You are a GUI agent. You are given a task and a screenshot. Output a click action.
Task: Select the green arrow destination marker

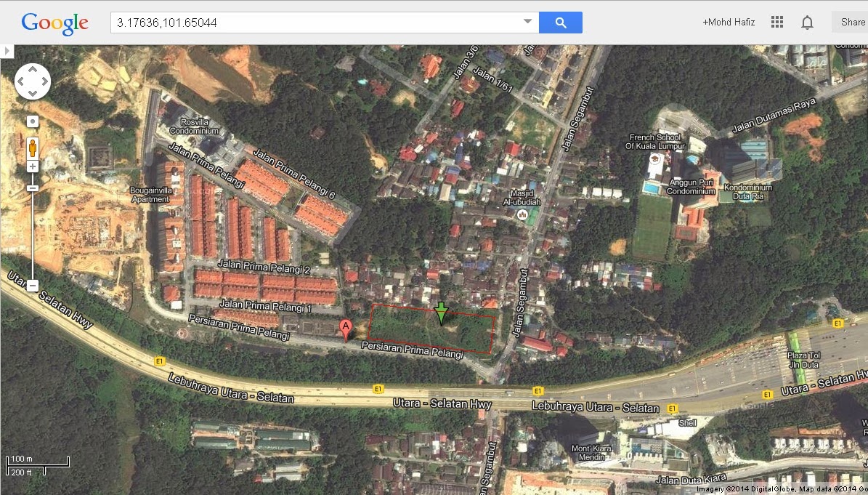coord(440,313)
